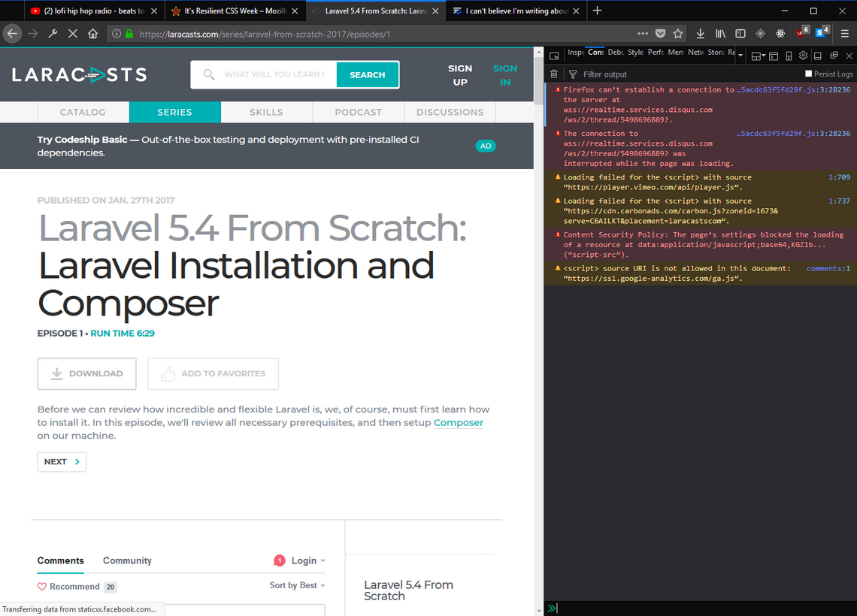Screen dimensions: 857x616
Task: Pick an element with devtools picker icon
Action: pos(554,56)
